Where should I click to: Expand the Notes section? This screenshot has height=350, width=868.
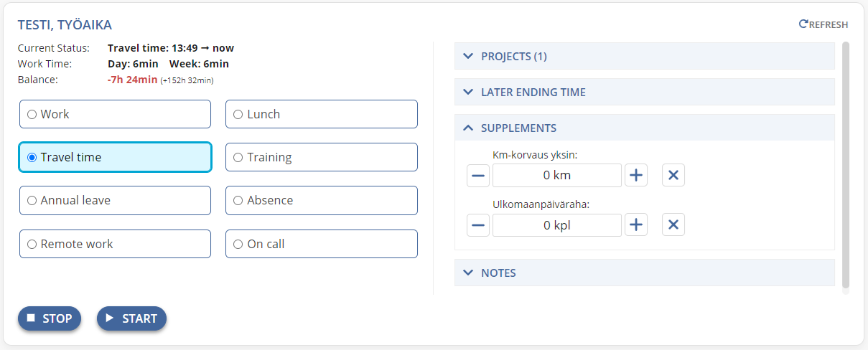click(645, 273)
